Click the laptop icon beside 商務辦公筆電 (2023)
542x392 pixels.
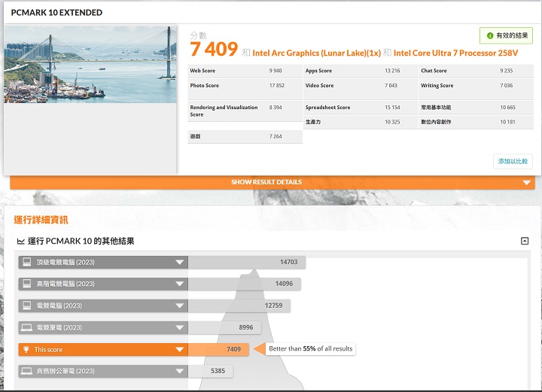pos(26,372)
